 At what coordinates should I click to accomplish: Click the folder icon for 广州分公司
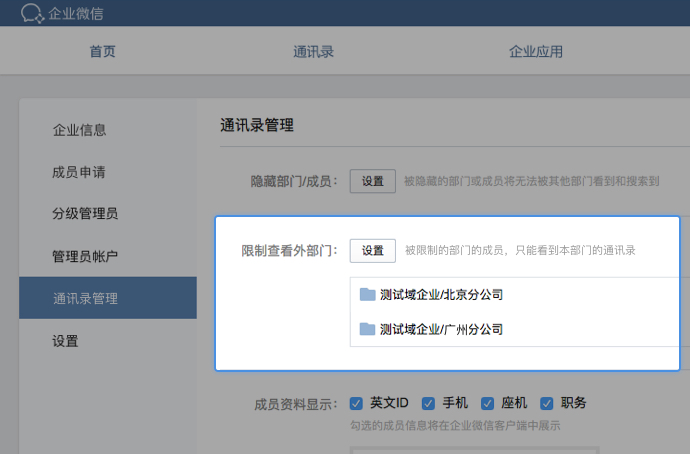367,329
